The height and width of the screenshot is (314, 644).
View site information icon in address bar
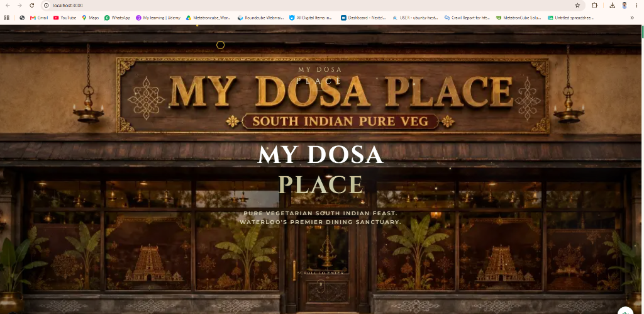pyautogui.click(x=47, y=5)
